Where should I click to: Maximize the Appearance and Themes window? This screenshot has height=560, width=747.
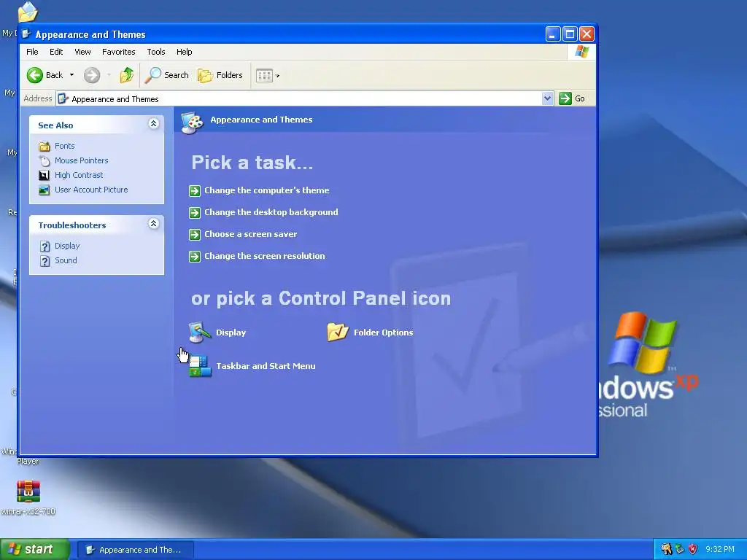point(570,34)
